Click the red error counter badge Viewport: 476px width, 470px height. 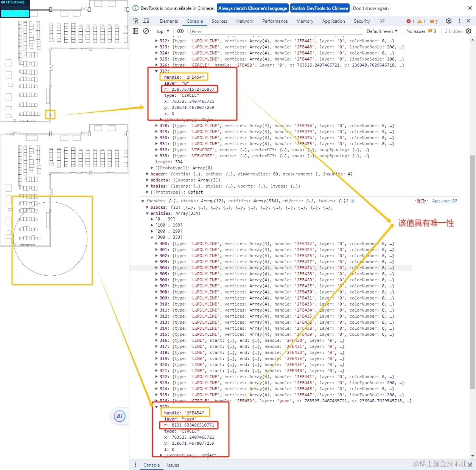[x=410, y=21]
